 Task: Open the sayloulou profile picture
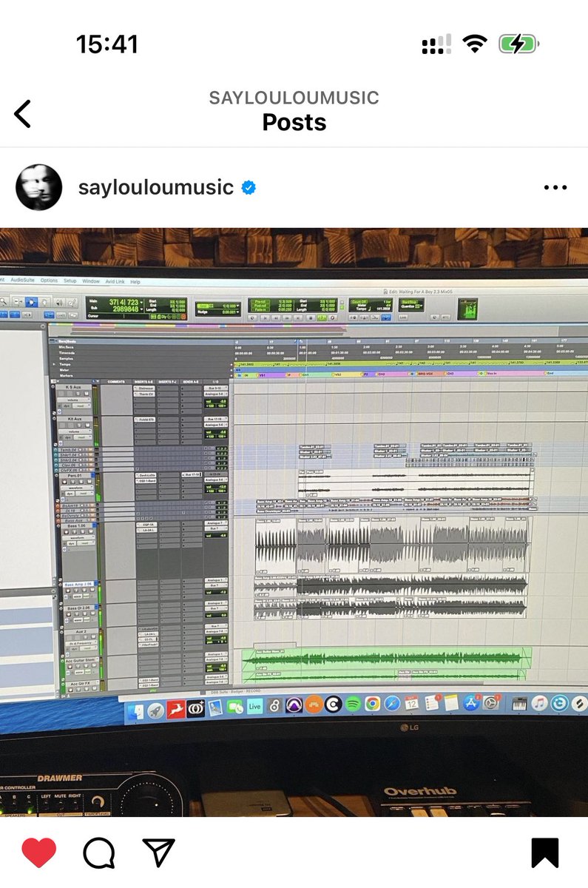tap(38, 187)
